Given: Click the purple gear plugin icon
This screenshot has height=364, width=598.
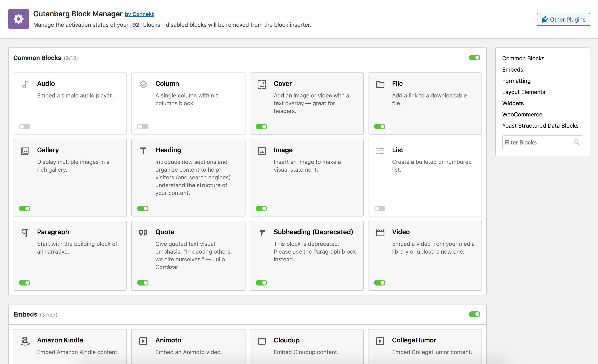Looking at the screenshot, I should click(19, 19).
